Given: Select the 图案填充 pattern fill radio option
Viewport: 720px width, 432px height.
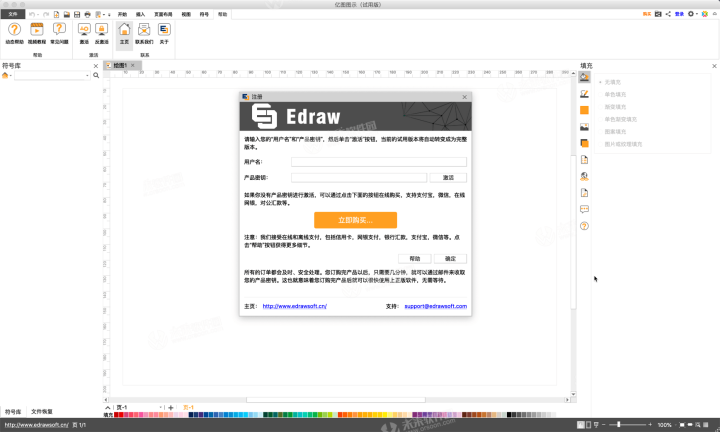Looking at the screenshot, I should click(613, 132).
